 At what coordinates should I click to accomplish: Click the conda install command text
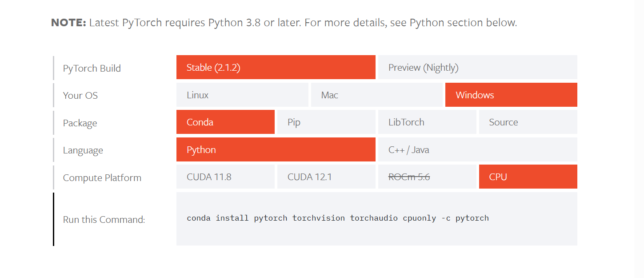click(x=338, y=218)
